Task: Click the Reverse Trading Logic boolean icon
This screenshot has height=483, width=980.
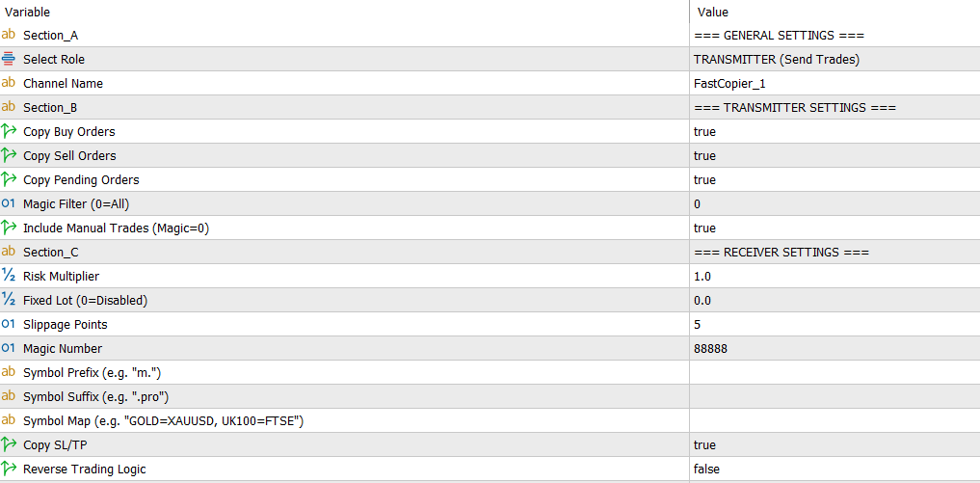Action: point(9,470)
